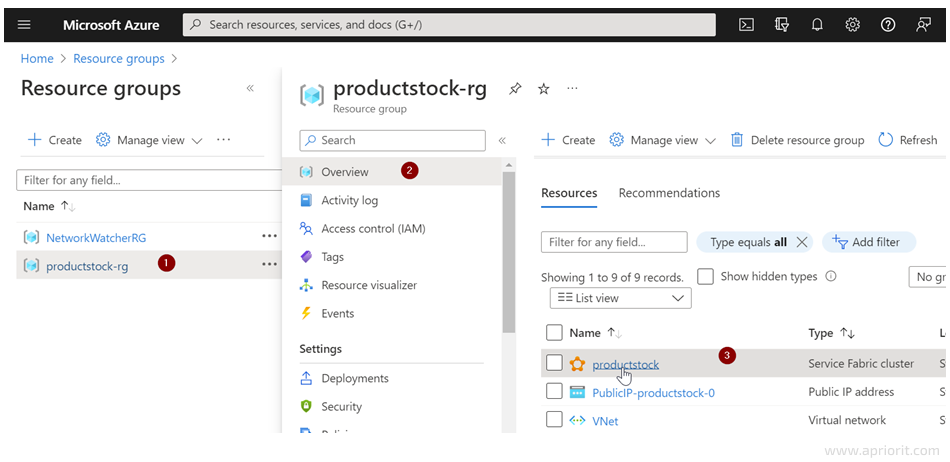The height and width of the screenshot is (462, 950).
Task: Go to Home breadcrumb
Action: pos(37,59)
